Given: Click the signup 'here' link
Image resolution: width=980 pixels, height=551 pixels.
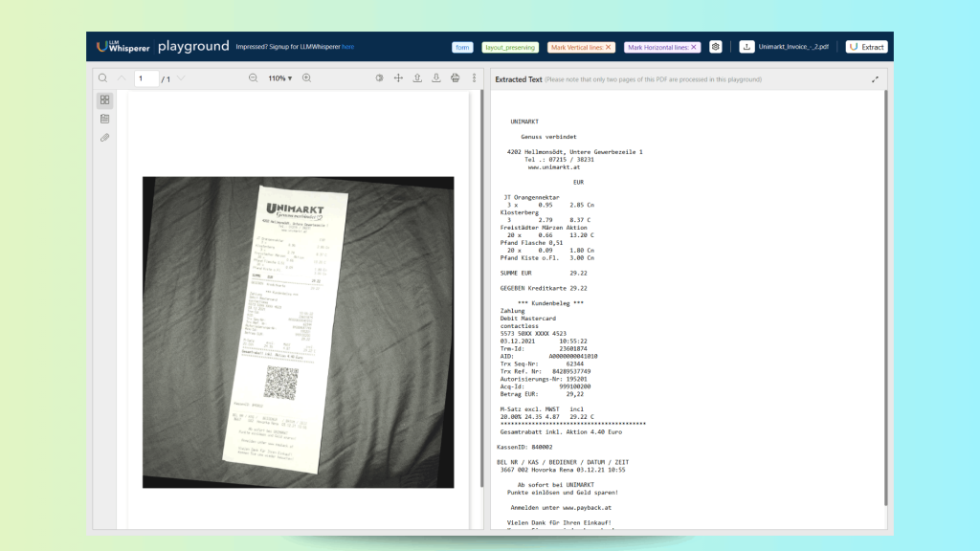Looking at the screenshot, I should tap(347, 47).
